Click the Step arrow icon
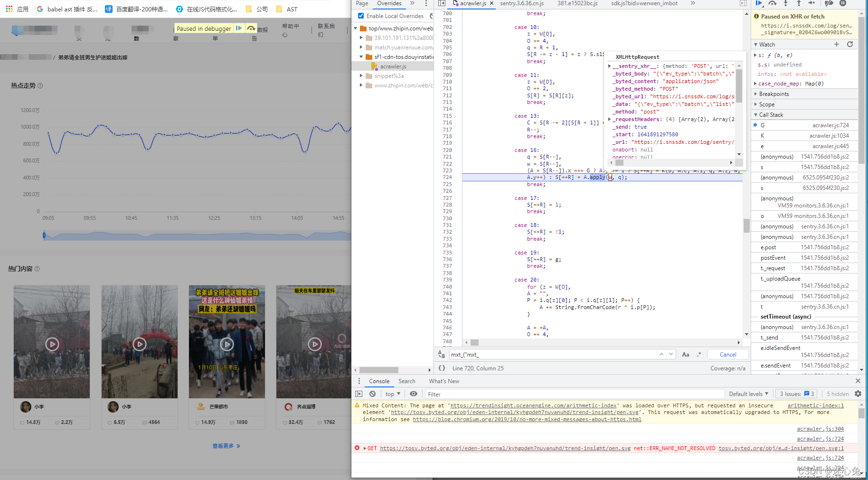This screenshot has width=868, height=480. tap(812, 3)
